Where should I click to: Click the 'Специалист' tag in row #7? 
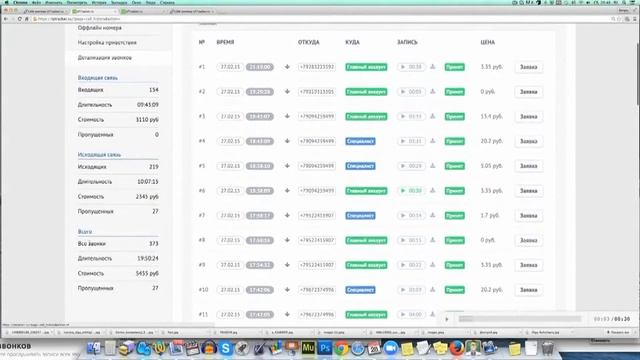coord(360,216)
